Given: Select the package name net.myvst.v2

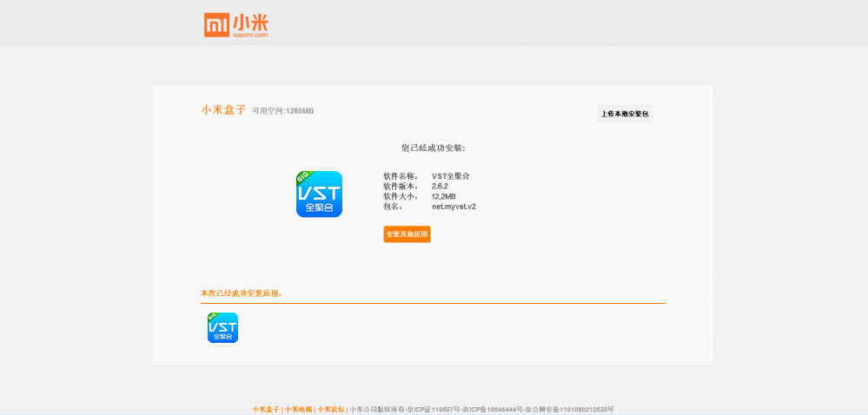Looking at the screenshot, I should 454,207.
